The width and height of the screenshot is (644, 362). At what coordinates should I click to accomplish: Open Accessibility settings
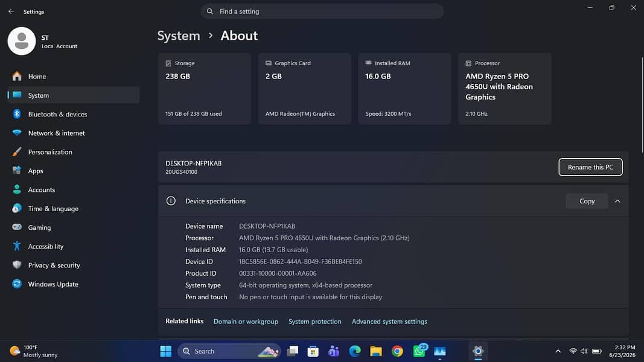point(74,246)
